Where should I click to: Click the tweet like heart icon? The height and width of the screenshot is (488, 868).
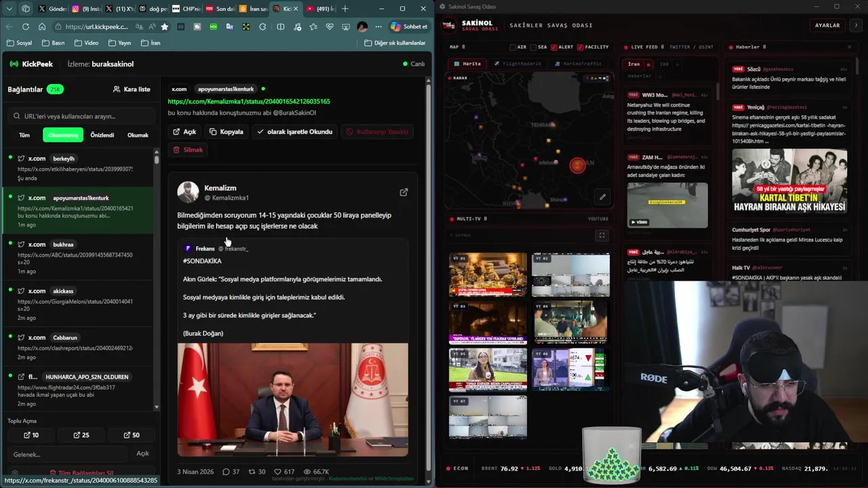tap(277, 472)
